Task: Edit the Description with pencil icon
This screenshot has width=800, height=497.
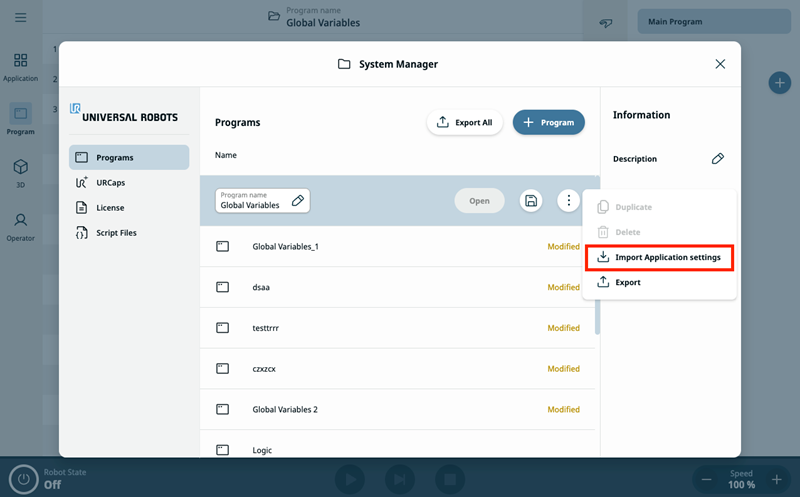Action: (x=717, y=159)
